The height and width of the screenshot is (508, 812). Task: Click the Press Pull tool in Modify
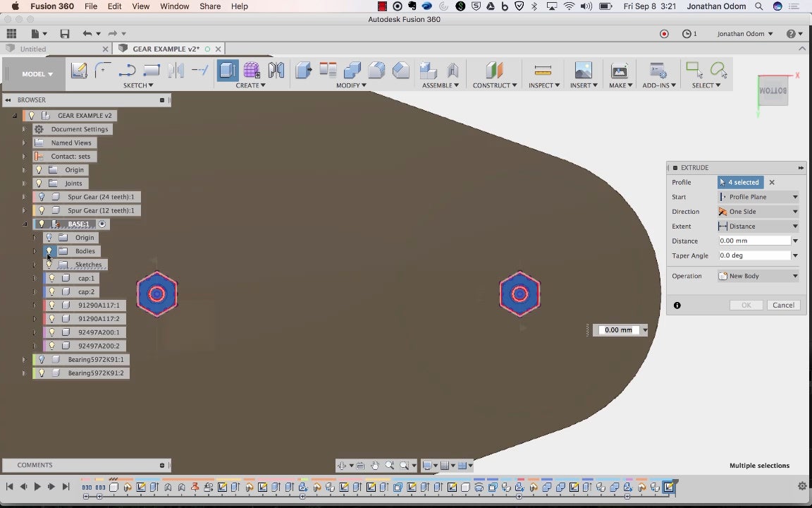303,71
